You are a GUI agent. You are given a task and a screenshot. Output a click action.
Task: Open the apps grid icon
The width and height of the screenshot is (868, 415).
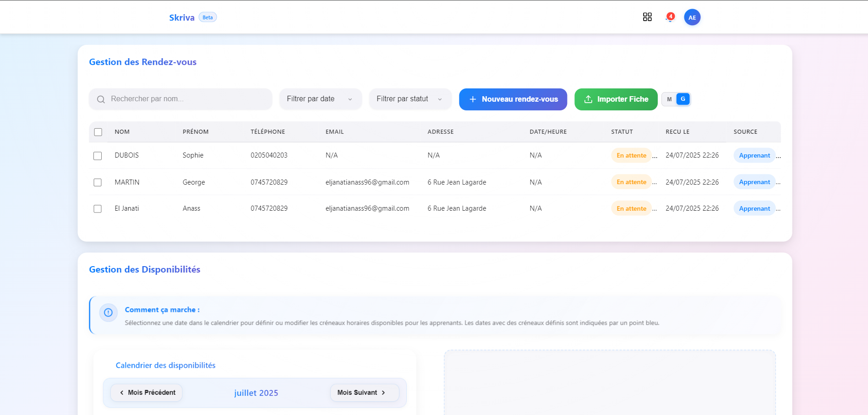647,17
